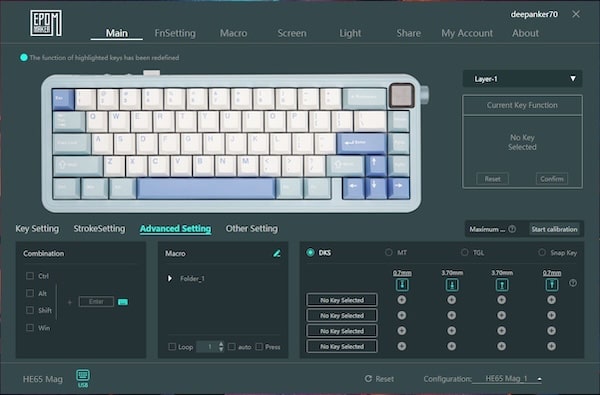Enable the Ctrl combination checkbox
Viewport: 600px width, 395px height.
[x=30, y=276]
